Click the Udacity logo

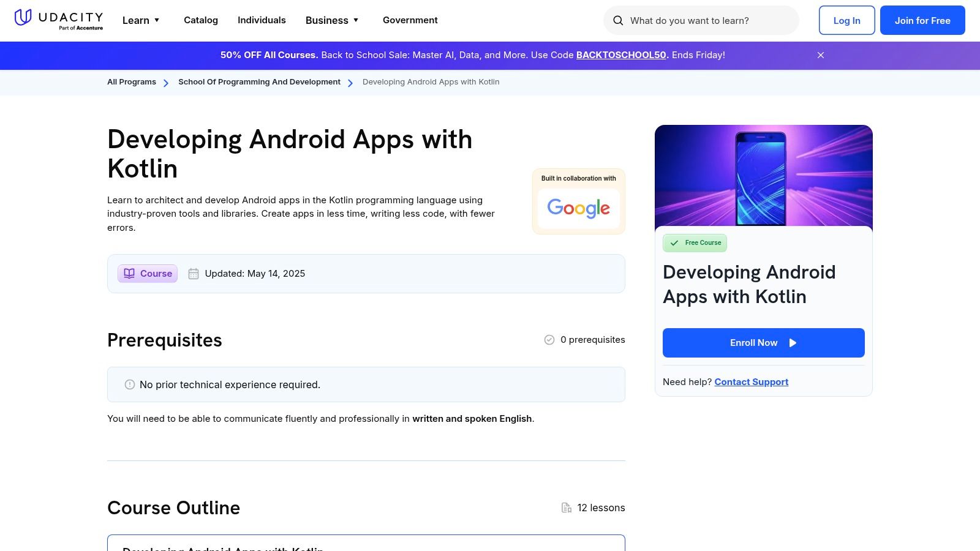click(x=59, y=20)
